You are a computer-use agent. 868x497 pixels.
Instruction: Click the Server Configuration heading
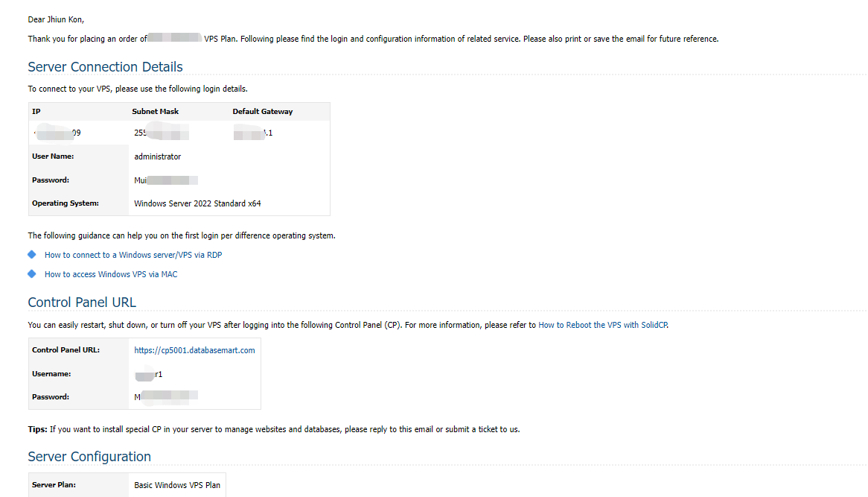[89, 457]
